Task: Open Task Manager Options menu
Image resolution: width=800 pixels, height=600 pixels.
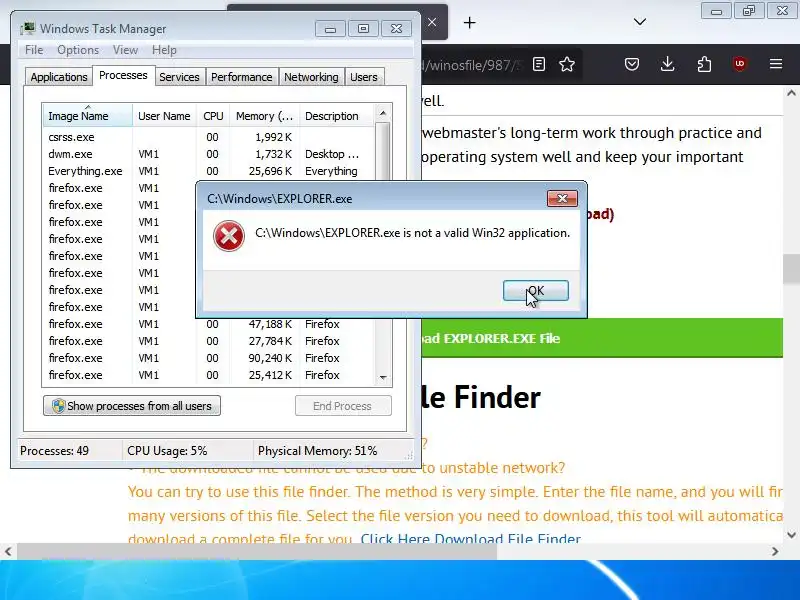Action: 78,50
